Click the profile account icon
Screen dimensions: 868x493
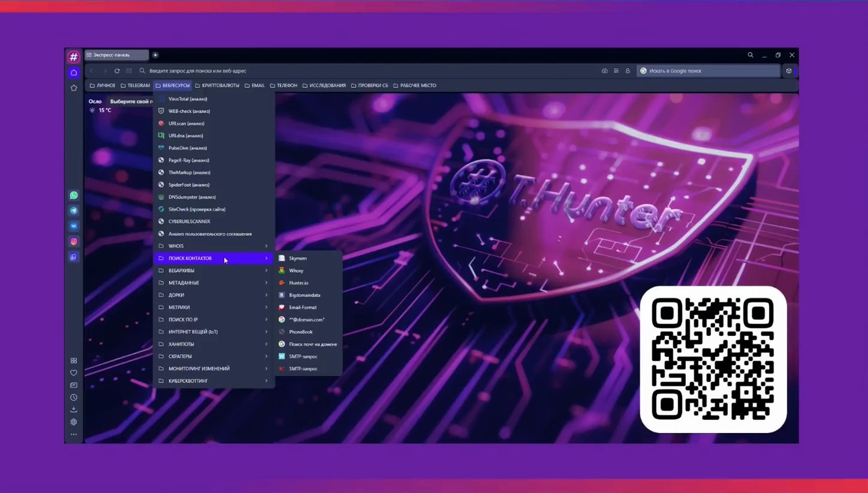tap(628, 71)
